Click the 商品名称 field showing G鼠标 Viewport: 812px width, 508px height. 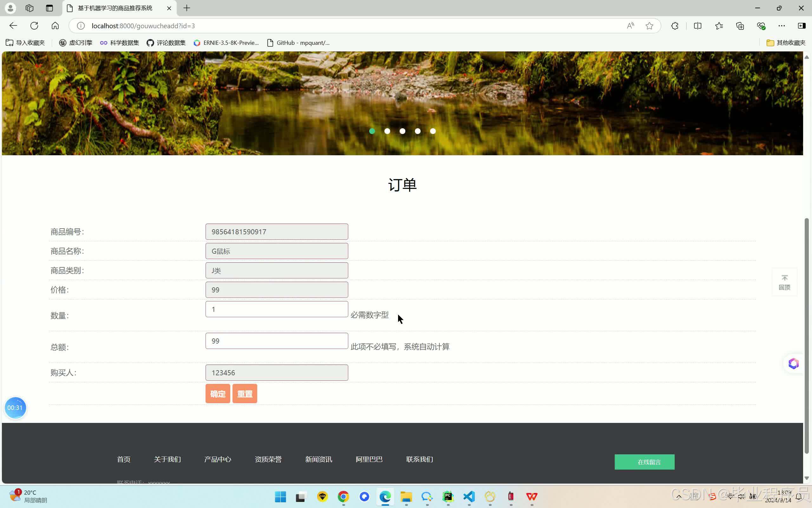coord(277,251)
